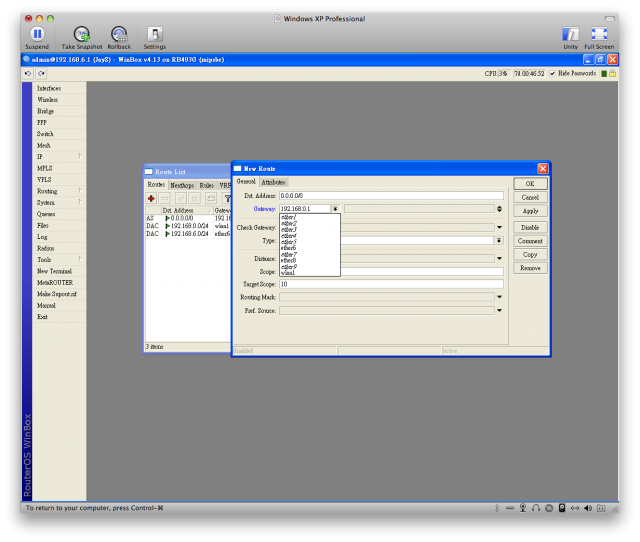Switch to the Nexthops tab
The height and width of the screenshot is (542, 640).
(x=182, y=185)
